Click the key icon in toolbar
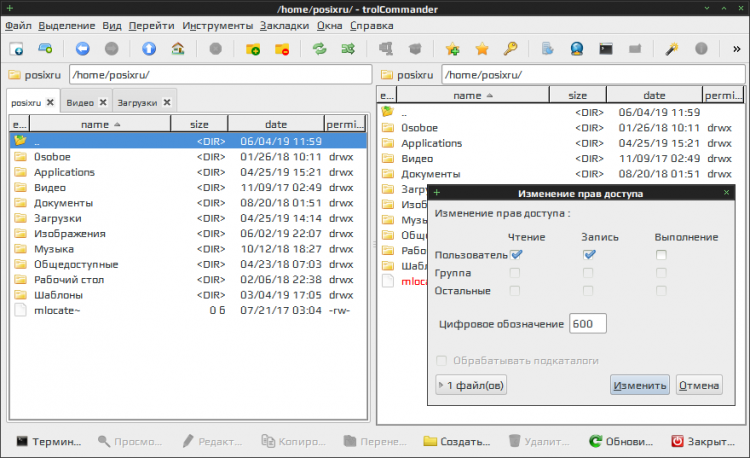This screenshot has height=458, width=750. (510, 48)
